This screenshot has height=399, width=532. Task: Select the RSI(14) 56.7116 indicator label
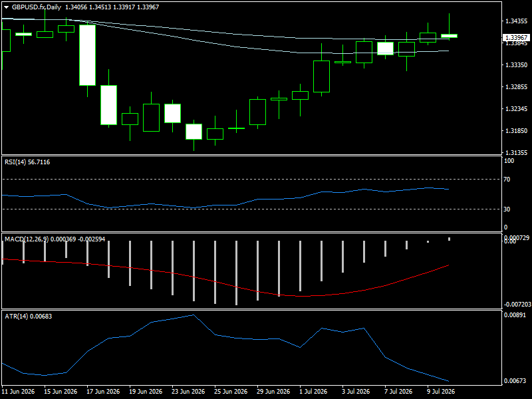click(27, 162)
